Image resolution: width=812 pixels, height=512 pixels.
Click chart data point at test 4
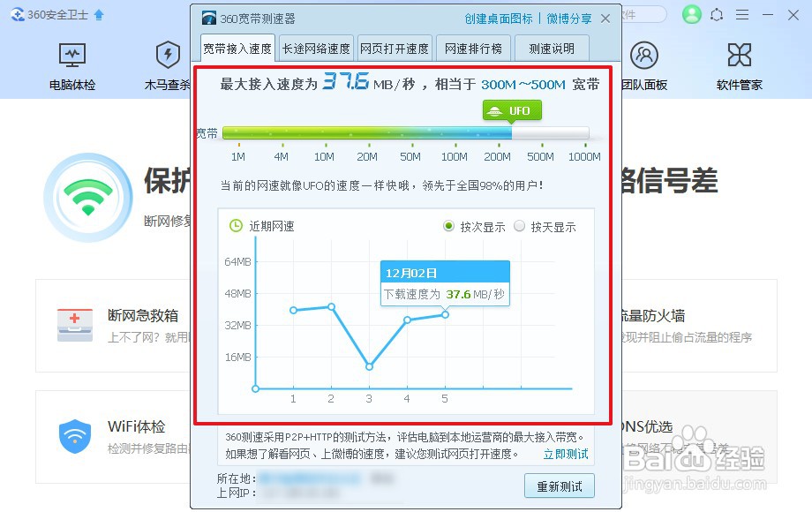pyautogui.click(x=408, y=320)
